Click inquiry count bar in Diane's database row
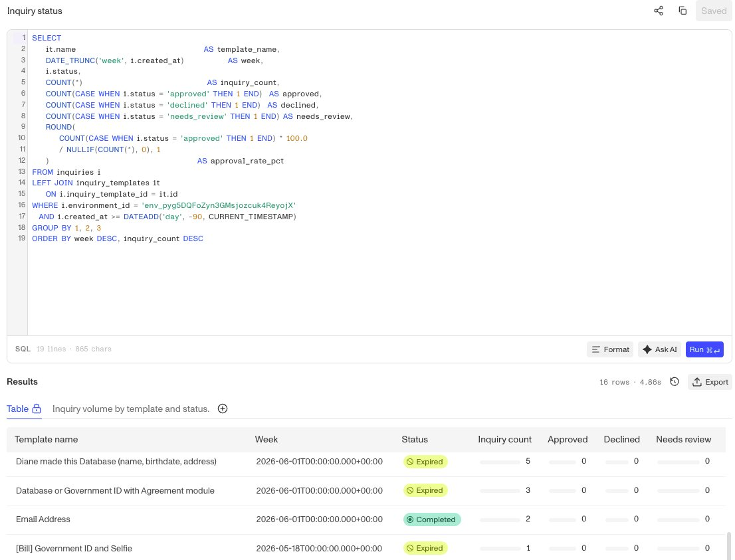 tap(500, 462)
